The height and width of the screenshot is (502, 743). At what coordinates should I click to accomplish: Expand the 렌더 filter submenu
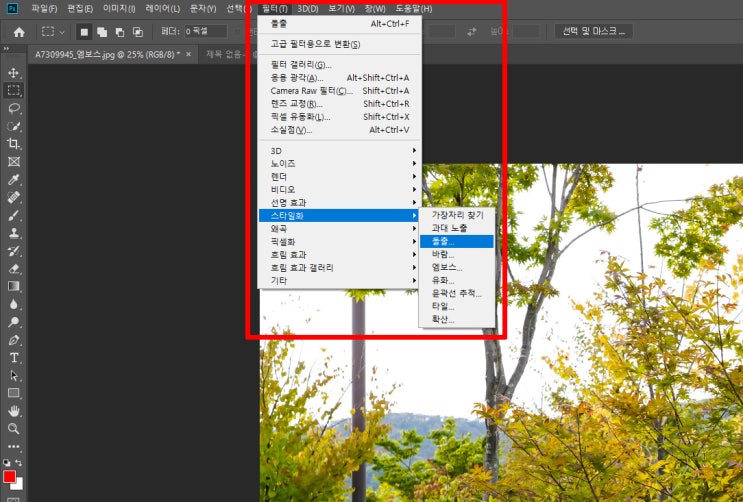[x=339, y=176]
